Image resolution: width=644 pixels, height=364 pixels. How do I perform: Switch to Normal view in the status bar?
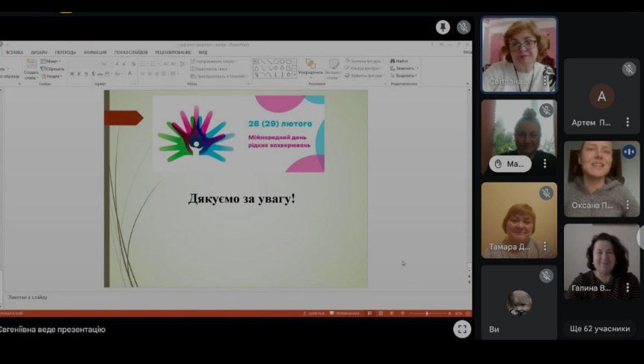[x=369, y=313]
